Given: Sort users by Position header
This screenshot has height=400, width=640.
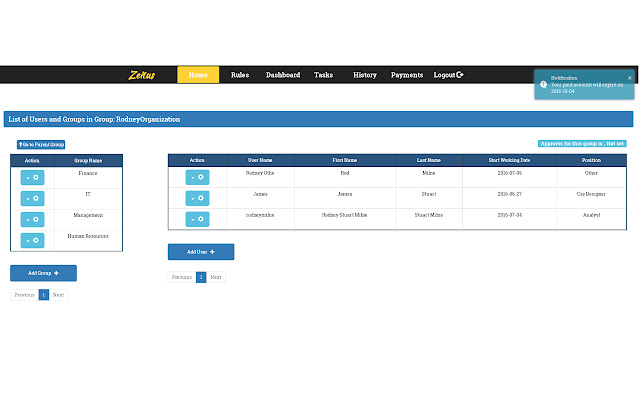Looking at the screenshot, I should coord(591,160).
